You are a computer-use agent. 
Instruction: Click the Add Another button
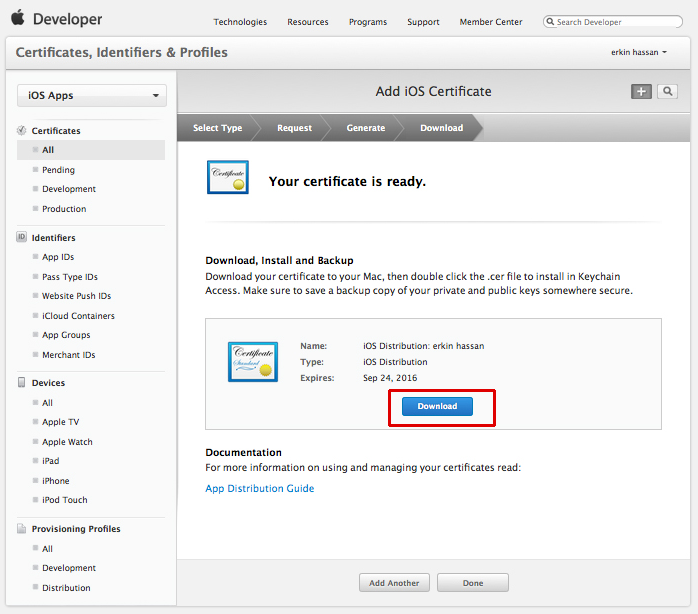click(x=394, y=582)
